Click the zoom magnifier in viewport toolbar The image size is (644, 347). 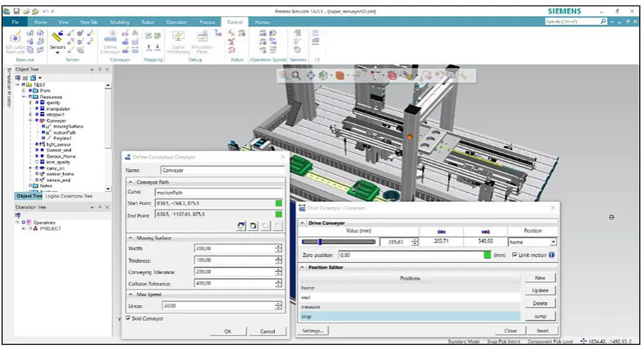coord(296,75)
